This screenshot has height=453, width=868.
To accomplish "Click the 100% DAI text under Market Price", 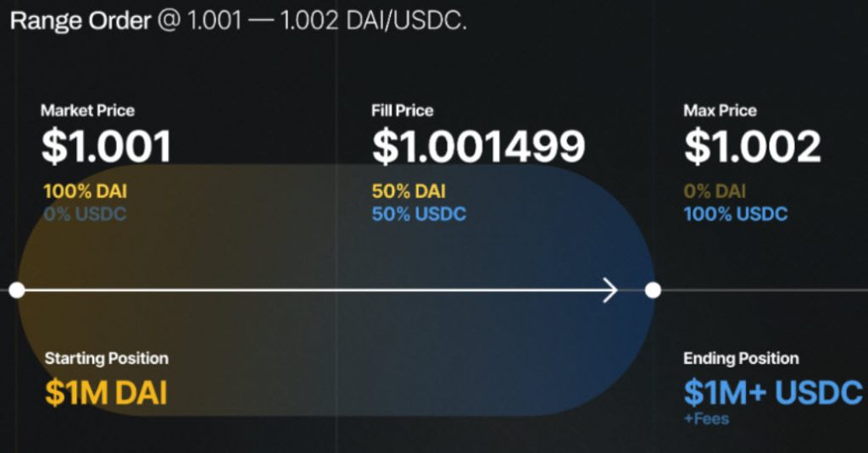I will point(84,191).
